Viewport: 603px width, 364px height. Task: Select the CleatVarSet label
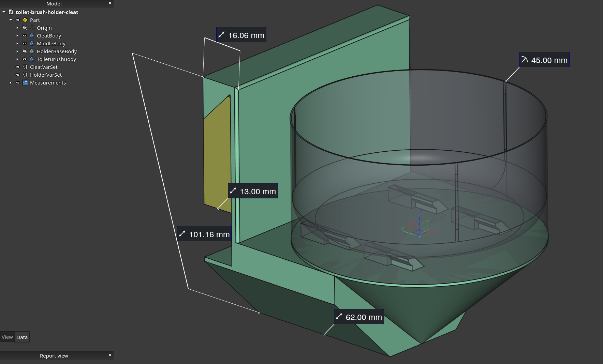pyautogui.click(x=44, y=67)
